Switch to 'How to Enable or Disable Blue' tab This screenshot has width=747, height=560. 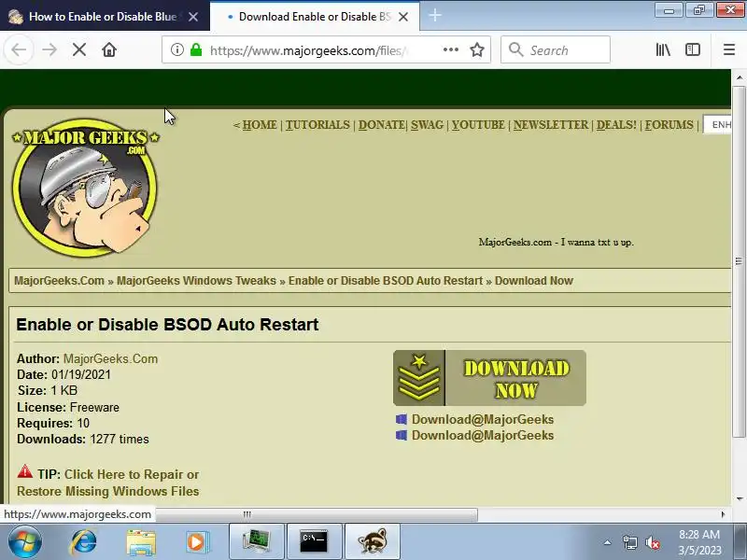pos(103,17)
